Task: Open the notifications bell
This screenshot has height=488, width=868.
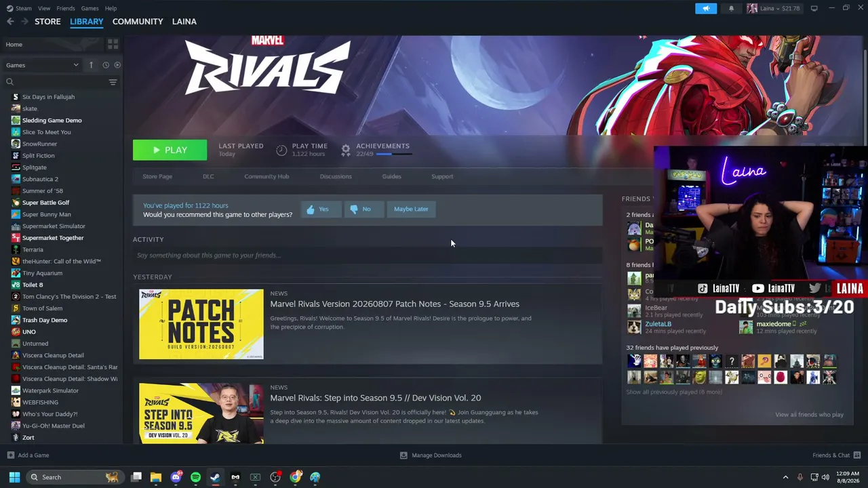Action: tap(731, 8)
